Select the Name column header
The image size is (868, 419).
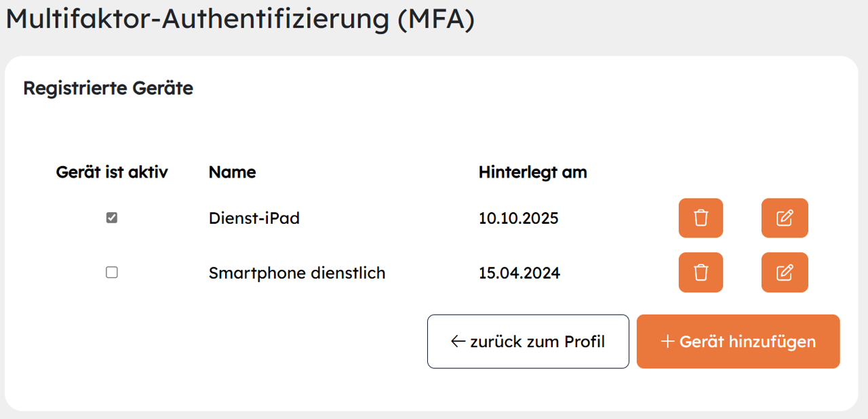click(232, 172)
